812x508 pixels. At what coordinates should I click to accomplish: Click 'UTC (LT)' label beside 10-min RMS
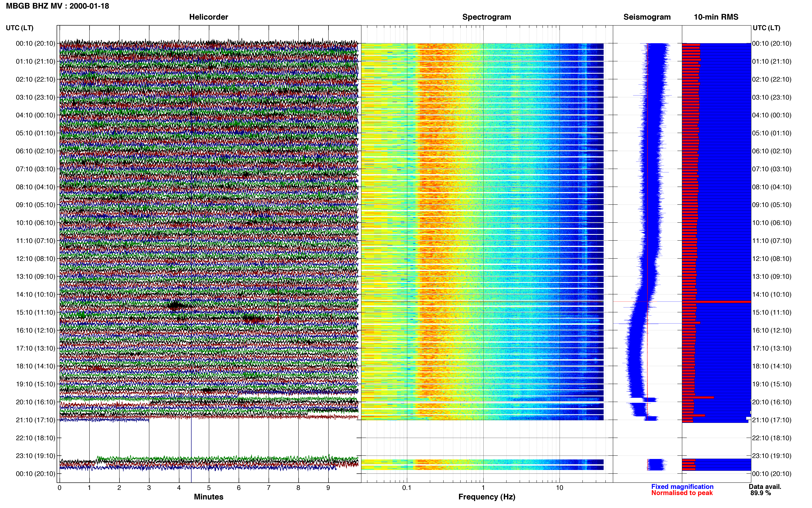point(766,28)
